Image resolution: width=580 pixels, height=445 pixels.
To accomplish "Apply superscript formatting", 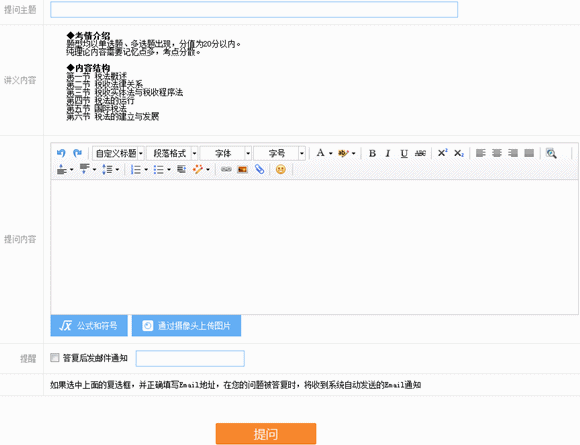I will (442, 153).
